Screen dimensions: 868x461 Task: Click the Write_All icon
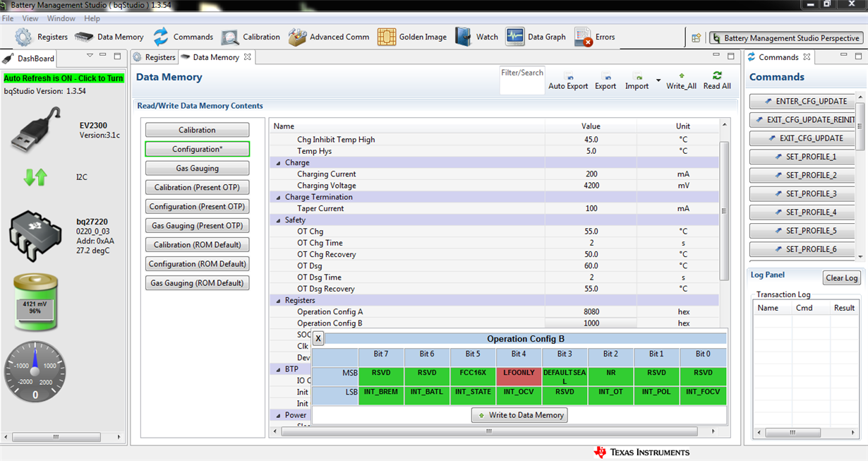pos(682,76)
